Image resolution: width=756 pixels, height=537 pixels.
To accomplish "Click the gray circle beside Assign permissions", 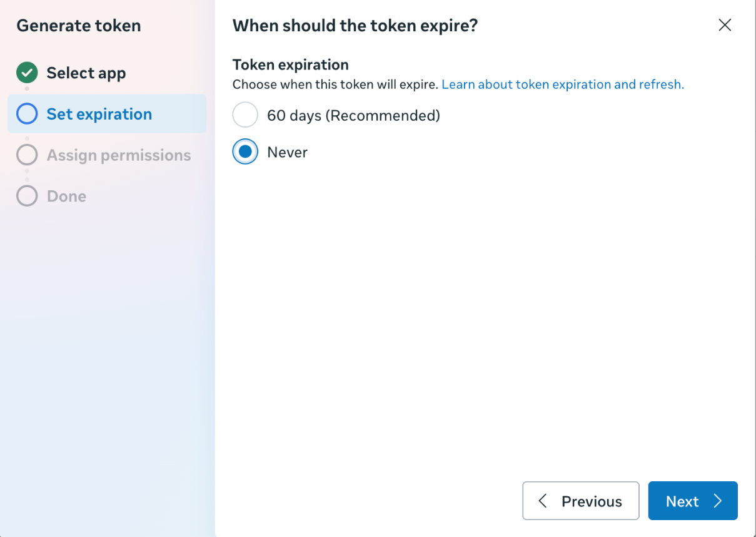I will 27,155.
